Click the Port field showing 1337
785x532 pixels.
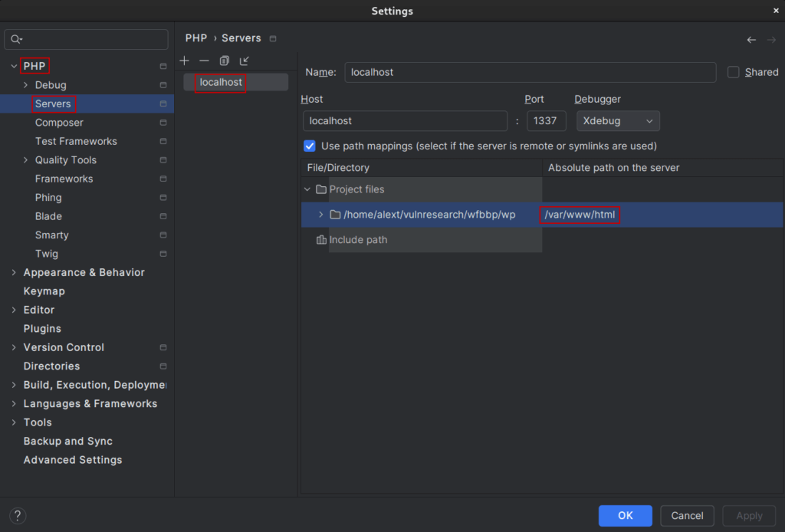point(546,121)
